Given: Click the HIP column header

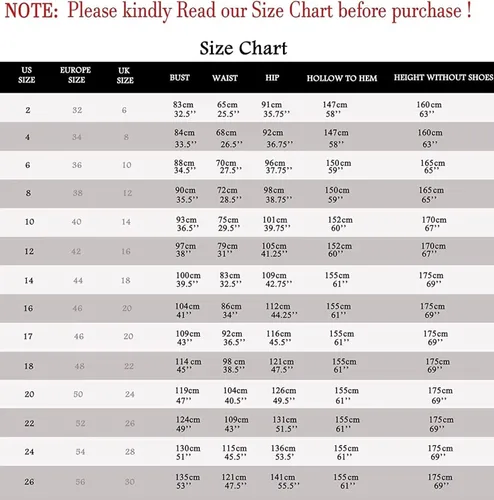Looking at the screenshot, I should pos(272,78).
